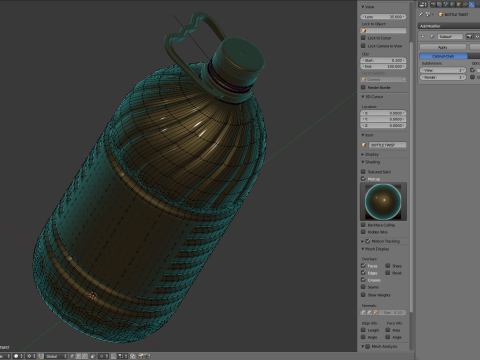Toggle the Motion Tracking panel checkbox
This screenshot has height=360, width=480.
[368, 241]
